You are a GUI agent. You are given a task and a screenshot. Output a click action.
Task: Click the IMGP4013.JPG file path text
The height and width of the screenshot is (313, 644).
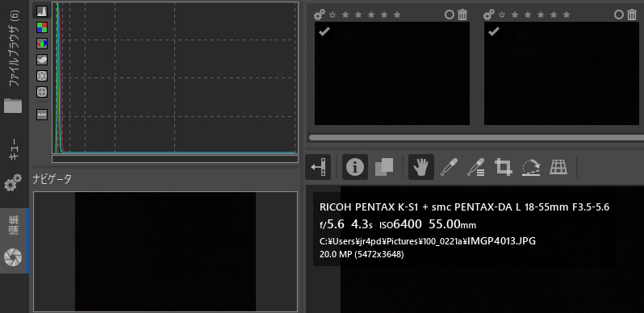[x=428, y=241]
